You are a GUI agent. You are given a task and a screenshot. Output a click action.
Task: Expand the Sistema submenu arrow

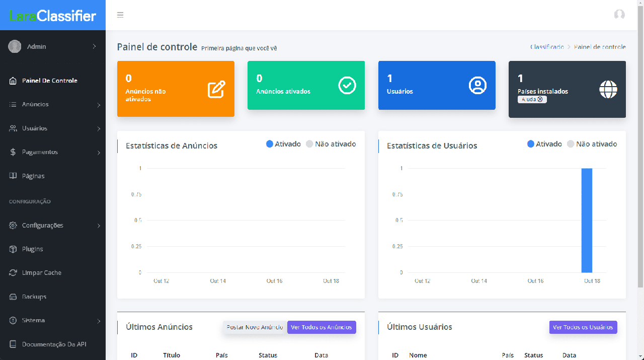point(99,321)
